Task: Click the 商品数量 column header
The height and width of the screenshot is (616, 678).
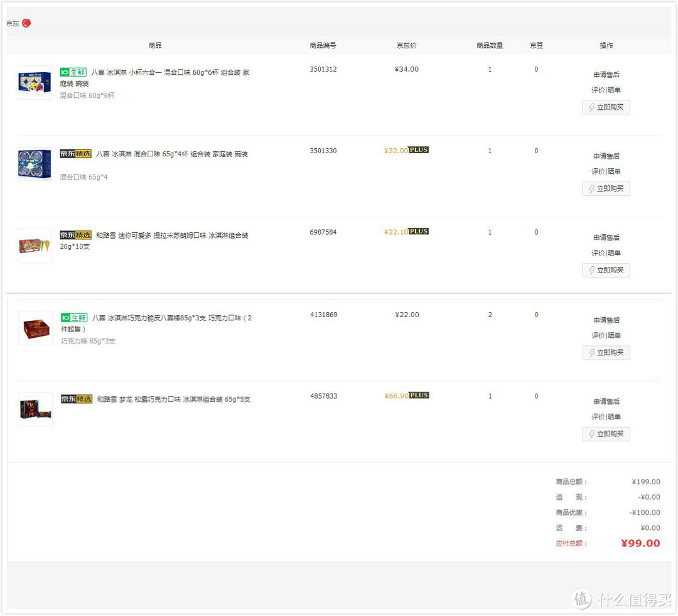Action: pyautogui.click(x=490, y=45)
